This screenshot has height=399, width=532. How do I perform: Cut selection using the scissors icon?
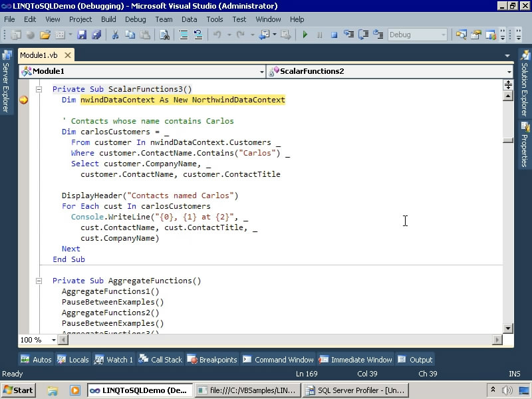115,35
